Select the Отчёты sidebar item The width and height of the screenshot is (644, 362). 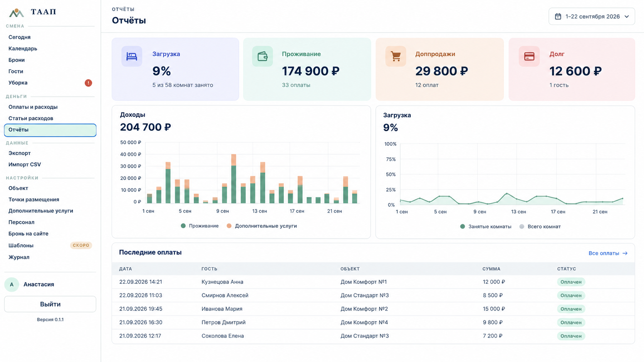click(x=50, y=130)
